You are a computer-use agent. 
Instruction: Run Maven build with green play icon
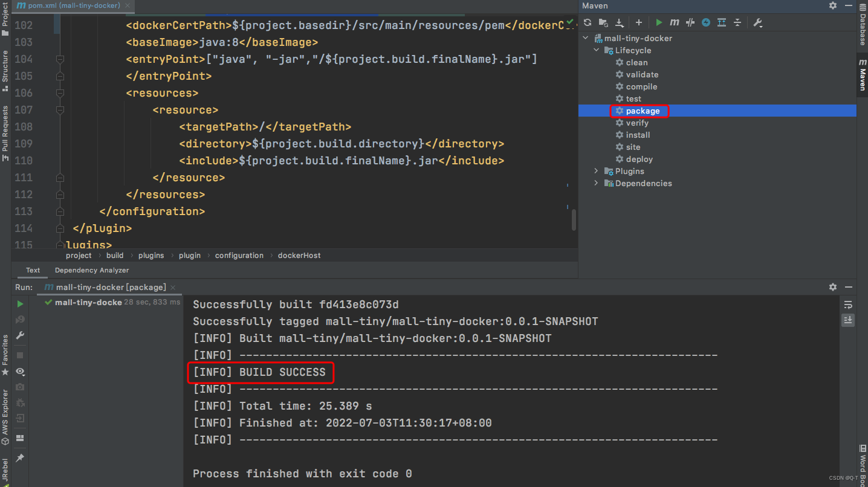click(659, 22)
